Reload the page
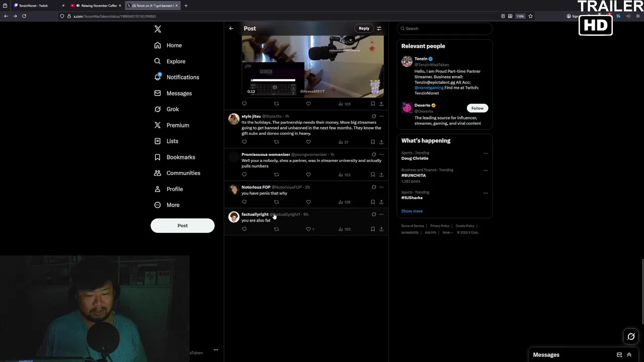The image size is (644, 362). 24,16
